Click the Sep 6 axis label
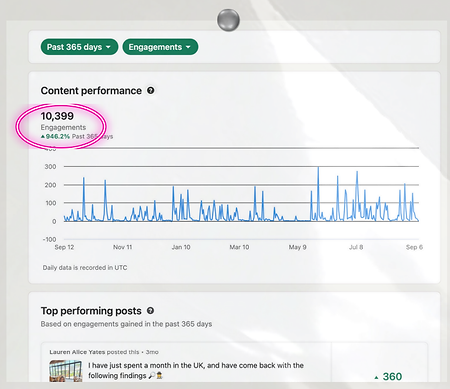This screenshot has height=389, width=450. tap(414, 247)
